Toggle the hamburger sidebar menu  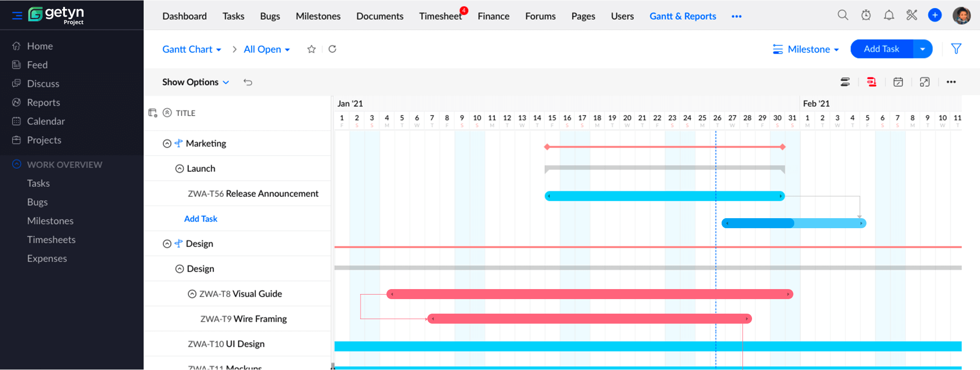17,15
